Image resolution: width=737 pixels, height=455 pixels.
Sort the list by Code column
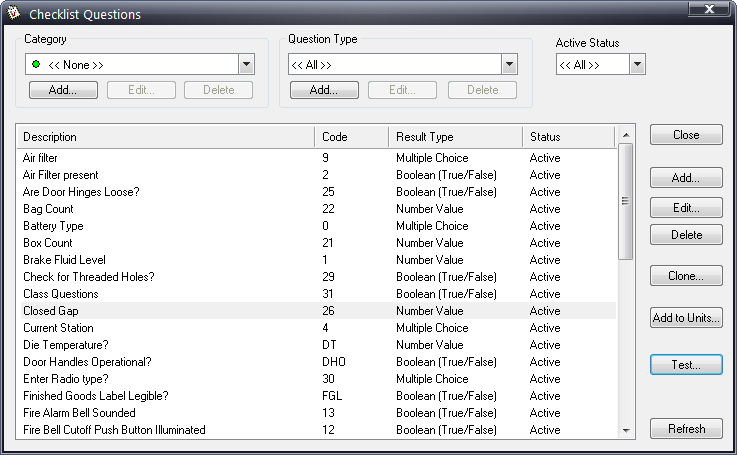[351, 137]
